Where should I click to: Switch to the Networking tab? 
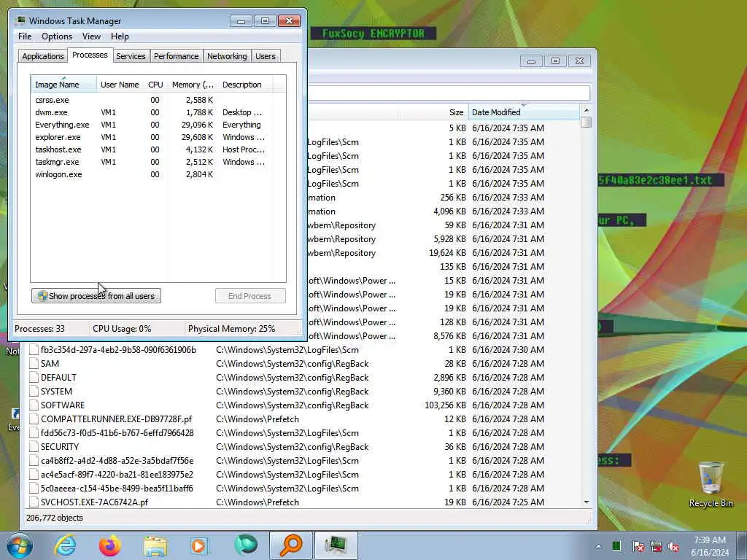[x=227, y=56]
